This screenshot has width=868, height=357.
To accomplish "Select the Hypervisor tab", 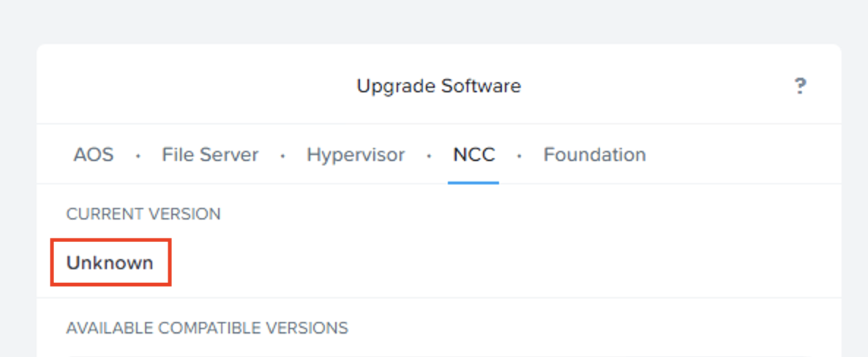I will point(355,155).
